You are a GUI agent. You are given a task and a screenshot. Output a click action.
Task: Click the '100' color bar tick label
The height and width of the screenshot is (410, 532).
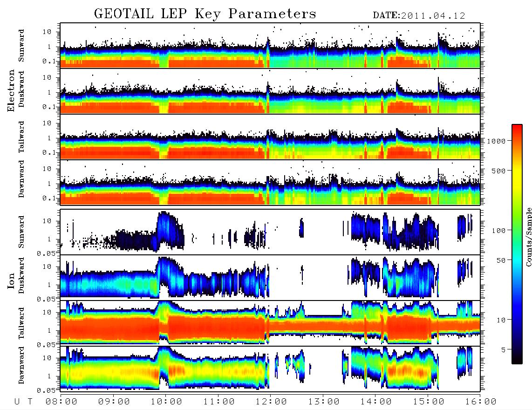499,231
